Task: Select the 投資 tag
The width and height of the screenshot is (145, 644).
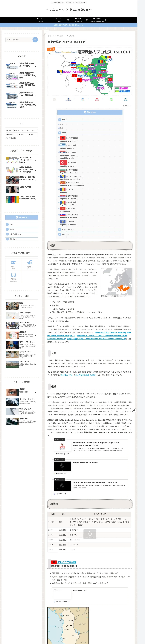Action: tap(9, 131)
